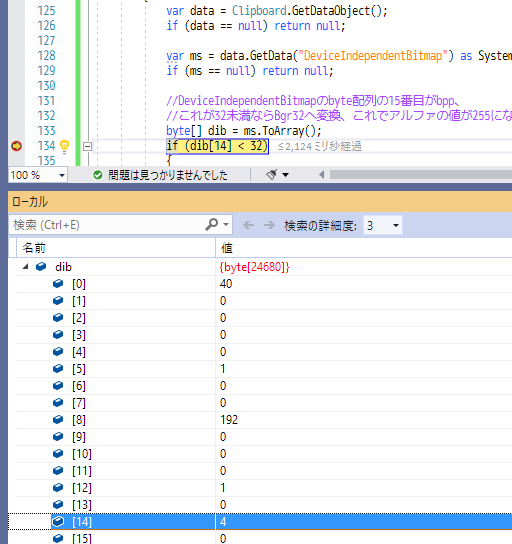Viewport: 512px width, 544px height.
Task: Select the [1] array element row
Action: coord(264,301)
